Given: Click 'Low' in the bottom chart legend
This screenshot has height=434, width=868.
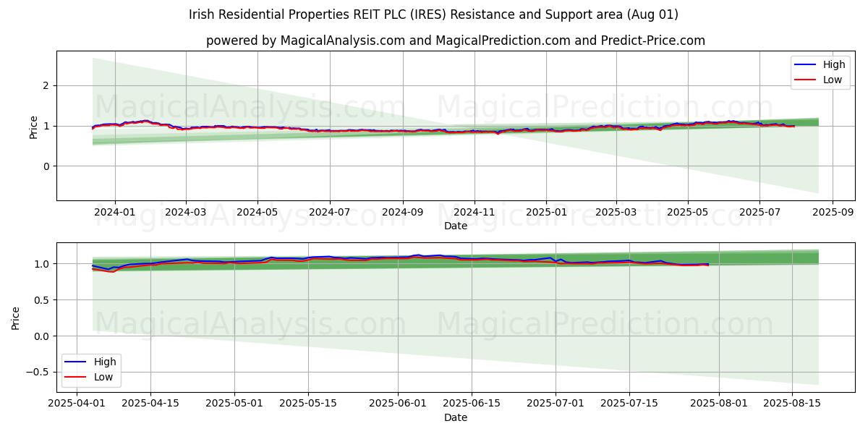Looking at the screenshot, I should tap(103, 378).
